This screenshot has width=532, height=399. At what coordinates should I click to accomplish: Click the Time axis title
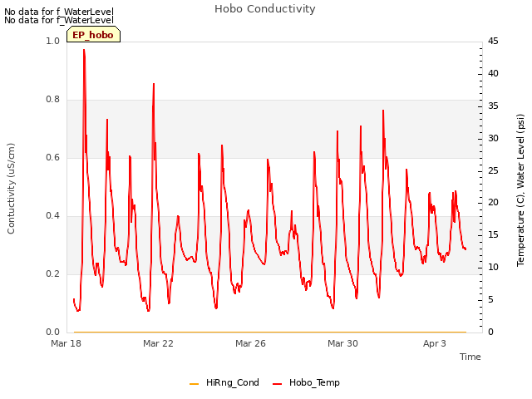470,357
